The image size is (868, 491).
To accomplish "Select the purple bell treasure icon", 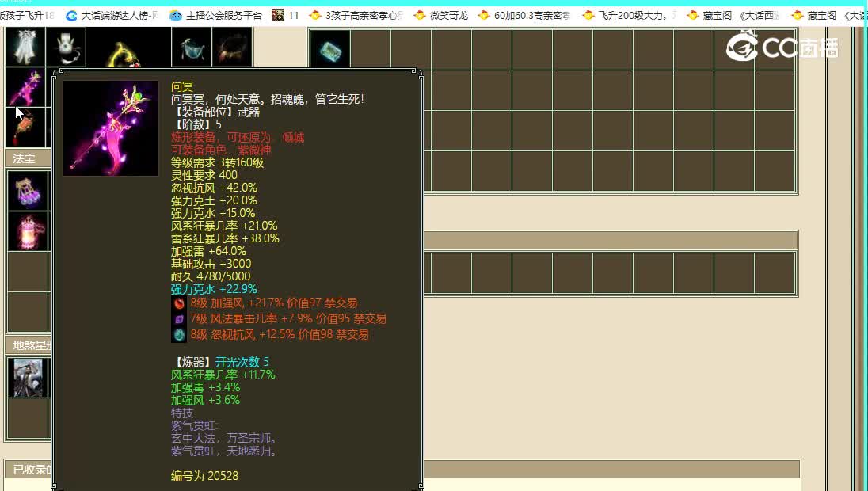I will pos(29,191).
